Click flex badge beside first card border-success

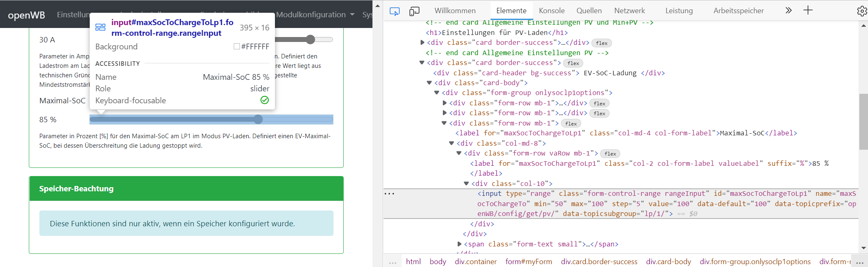(601, 43)
